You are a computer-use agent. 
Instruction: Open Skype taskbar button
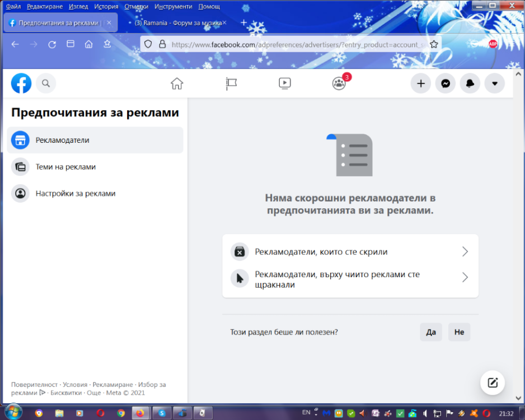tap(162, 413)
